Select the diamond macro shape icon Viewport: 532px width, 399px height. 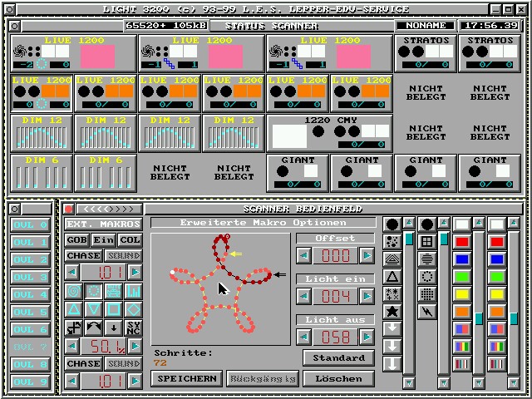[x=133, y=309]
